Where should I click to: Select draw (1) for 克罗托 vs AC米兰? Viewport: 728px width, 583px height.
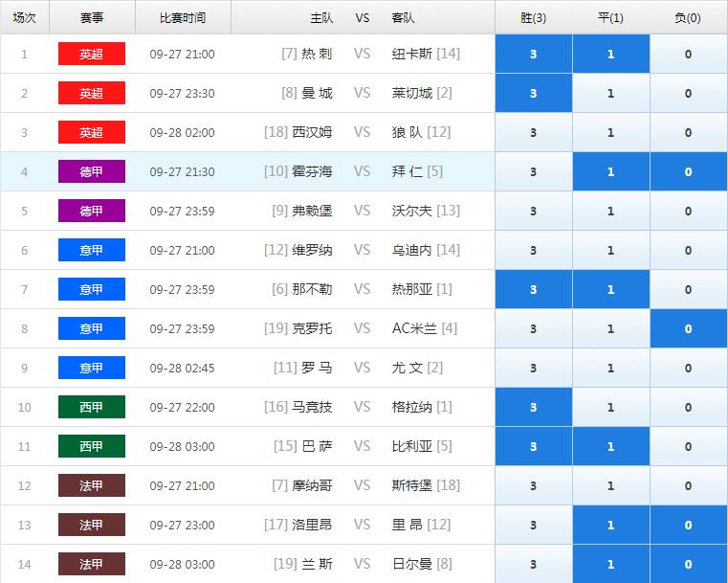click(x=611, y=329)
